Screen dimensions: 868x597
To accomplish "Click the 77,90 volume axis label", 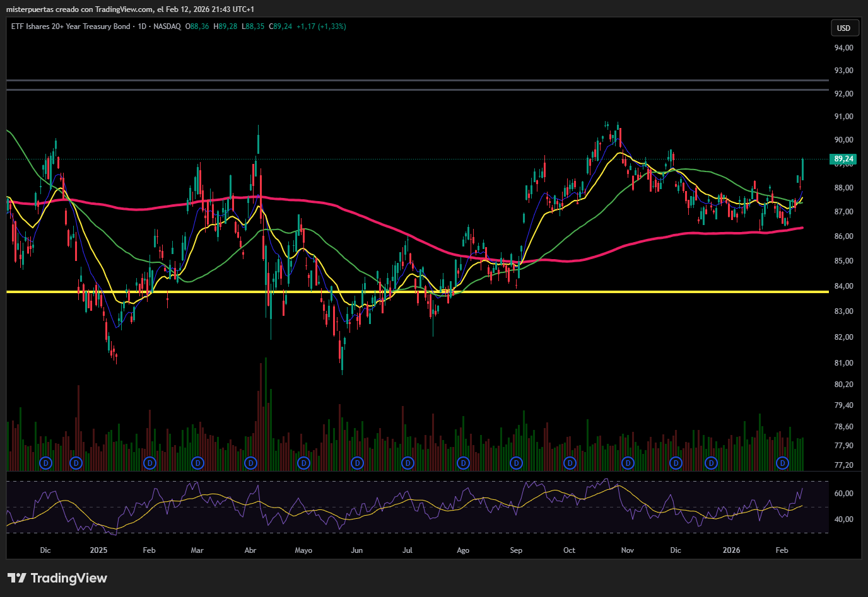I will coord(843,445).
